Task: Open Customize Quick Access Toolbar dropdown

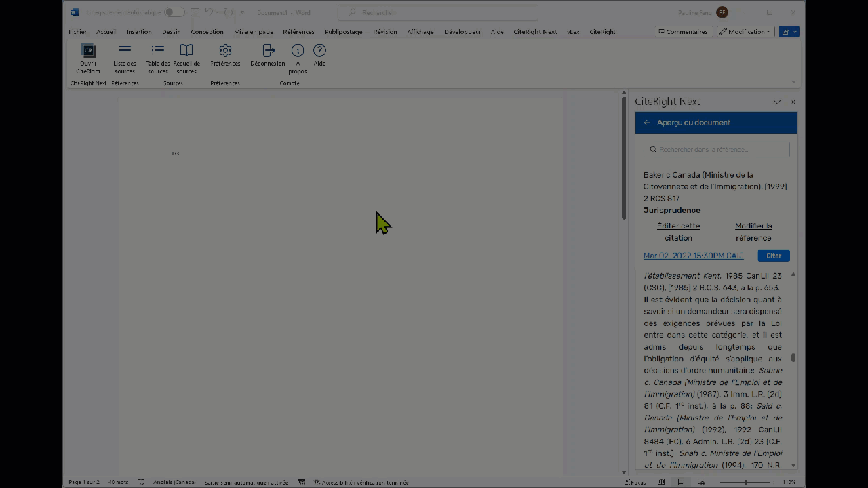Action: point(242,12)
